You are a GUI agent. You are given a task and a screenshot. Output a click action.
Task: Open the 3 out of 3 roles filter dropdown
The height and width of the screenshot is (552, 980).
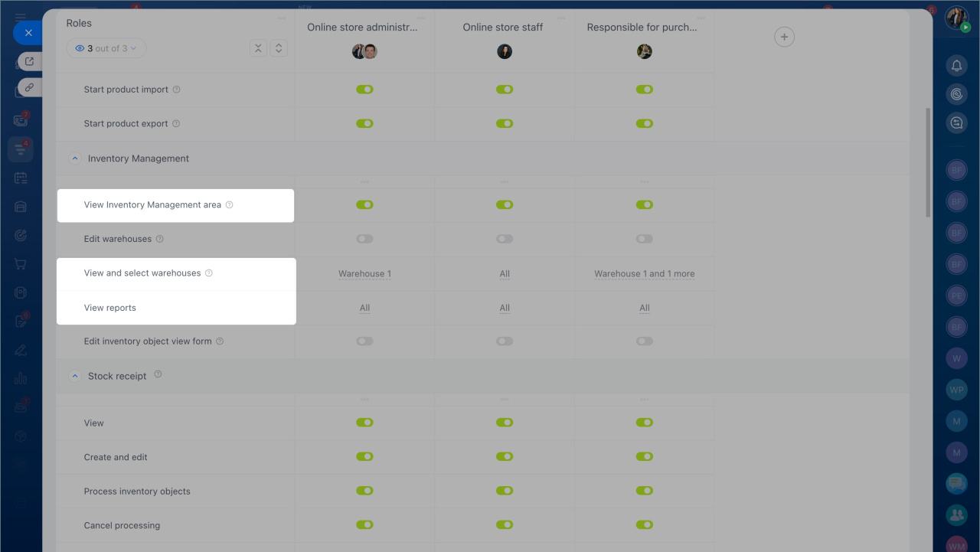(106, 48)
